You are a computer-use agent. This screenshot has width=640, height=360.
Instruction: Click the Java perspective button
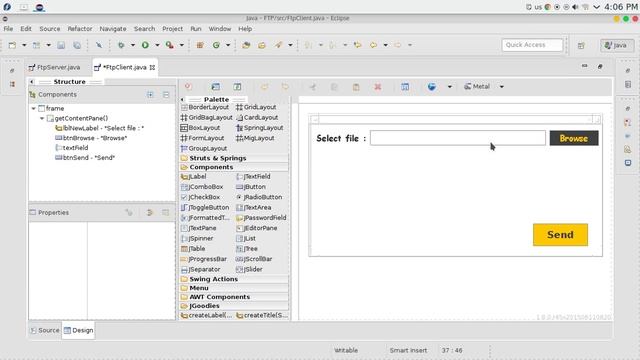[616, 45]
